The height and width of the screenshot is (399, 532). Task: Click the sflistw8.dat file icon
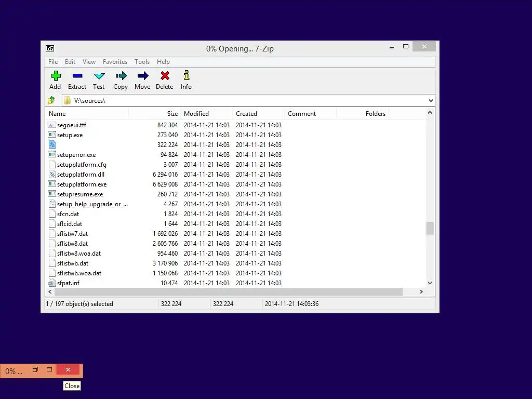51,243
